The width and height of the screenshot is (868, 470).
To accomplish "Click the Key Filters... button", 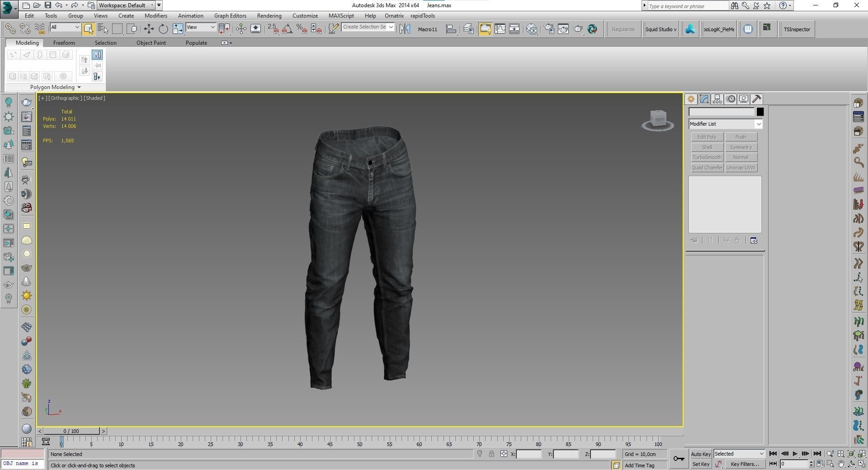I will pyautogui.click(x=745, y=464).
